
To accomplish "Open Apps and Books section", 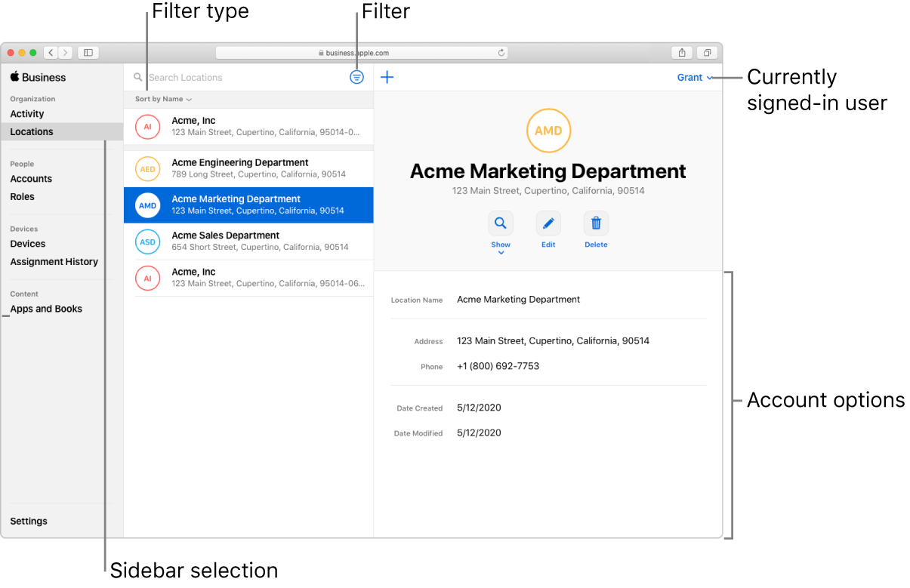I will (x=46, y=309).
